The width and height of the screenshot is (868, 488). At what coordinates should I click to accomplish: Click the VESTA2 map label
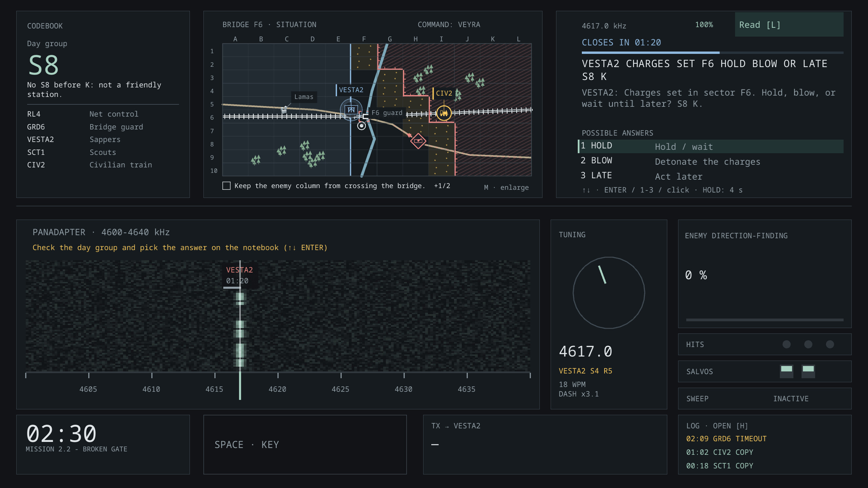[351, 90]
